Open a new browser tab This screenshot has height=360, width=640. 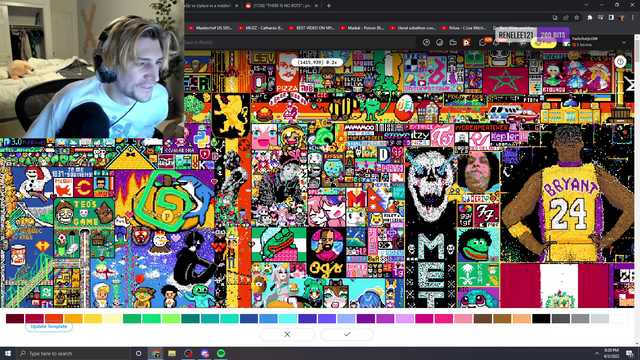(329, 6)
